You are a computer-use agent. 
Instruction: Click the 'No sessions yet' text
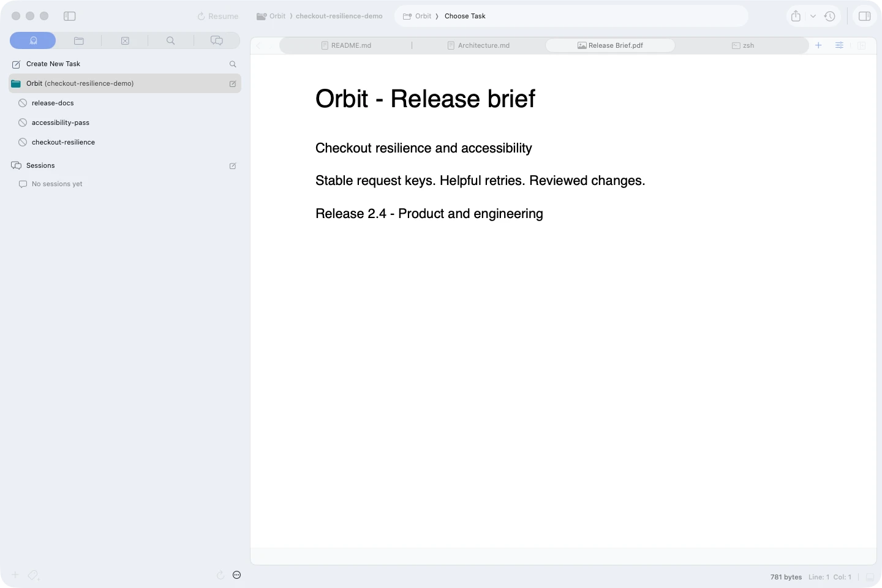coord(57,184)
